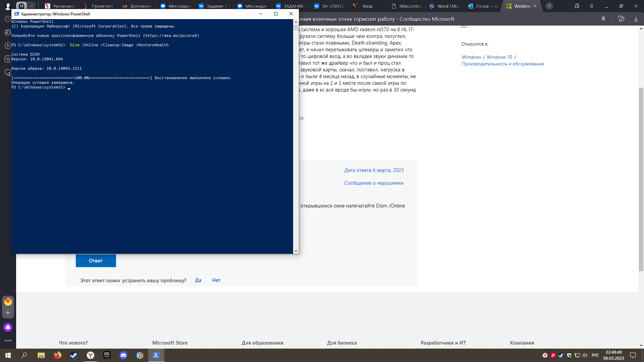Screen dimensions: 644x362
Task: Open Windows taskbar search
Action: [24, 355]
